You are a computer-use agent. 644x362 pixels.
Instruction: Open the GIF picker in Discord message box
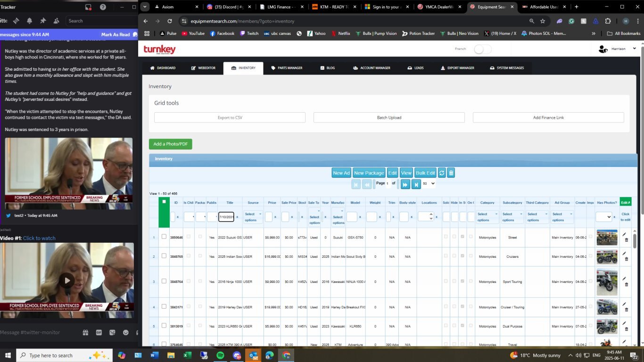[x=99, y=332]
